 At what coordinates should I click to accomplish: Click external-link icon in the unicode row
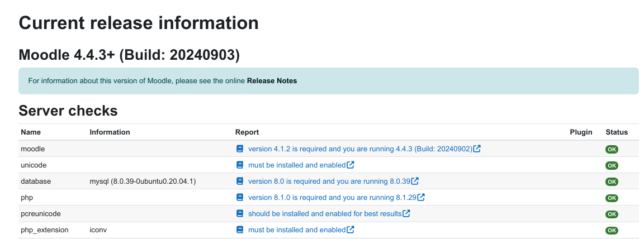tap(351, 165)
